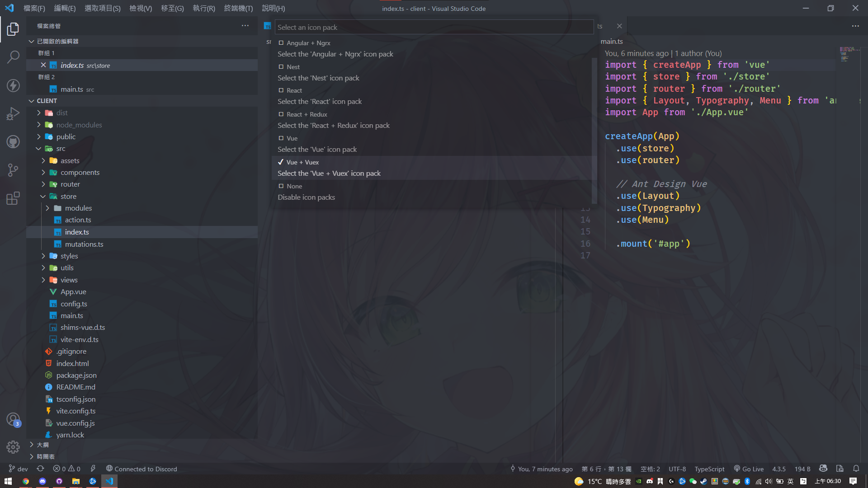Check the React icon pack option
This screenshot has width=868, height=488.
[281, 90]
